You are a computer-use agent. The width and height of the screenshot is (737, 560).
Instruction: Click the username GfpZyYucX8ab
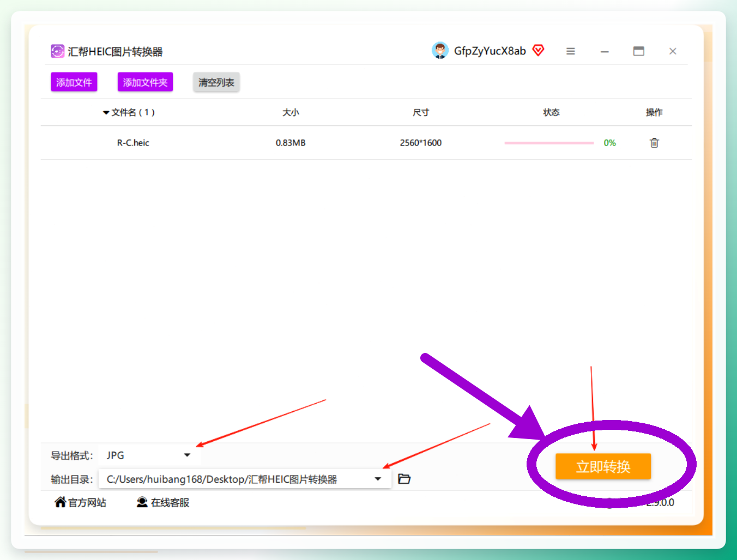[490, 51]
